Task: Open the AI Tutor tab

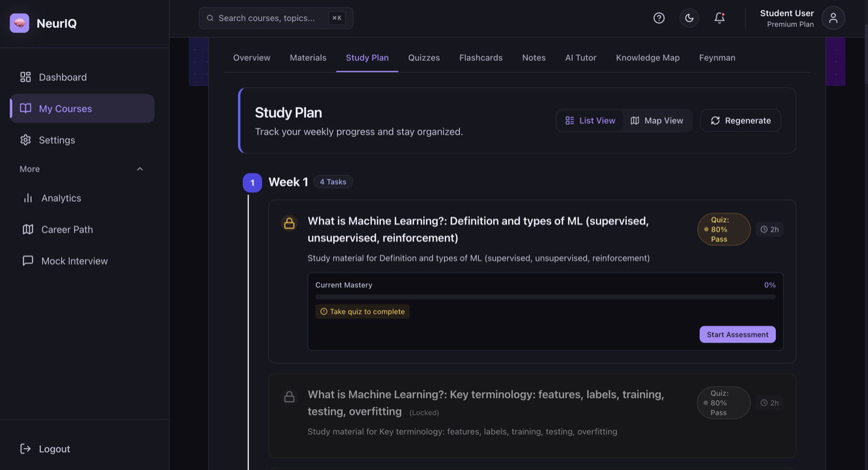Action: click(x=580, y=58)
